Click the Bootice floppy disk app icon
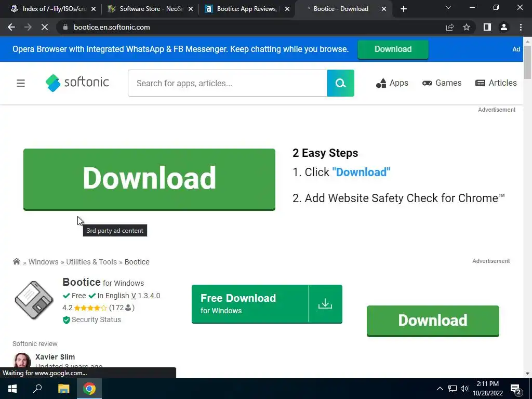Viewport: 532px width, 399px height. tap(34, 300)
